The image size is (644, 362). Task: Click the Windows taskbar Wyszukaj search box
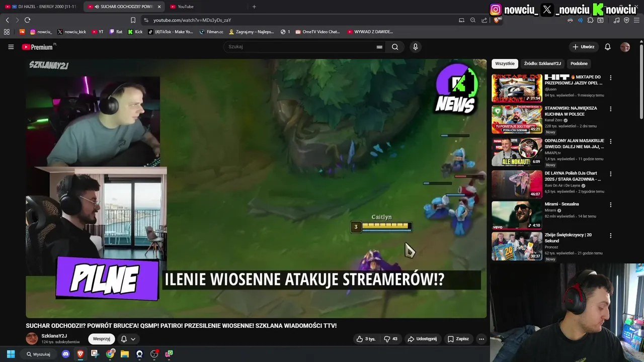(x=39, y=354)
